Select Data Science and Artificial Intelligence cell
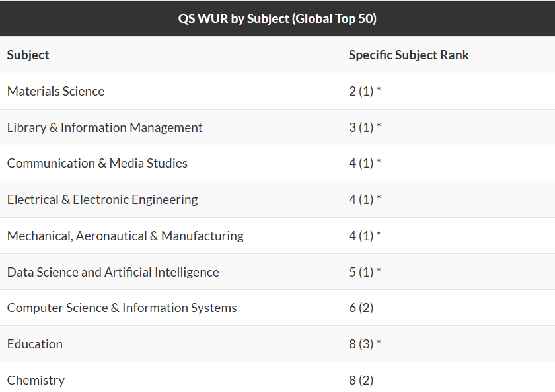 (x=113, y=272)
